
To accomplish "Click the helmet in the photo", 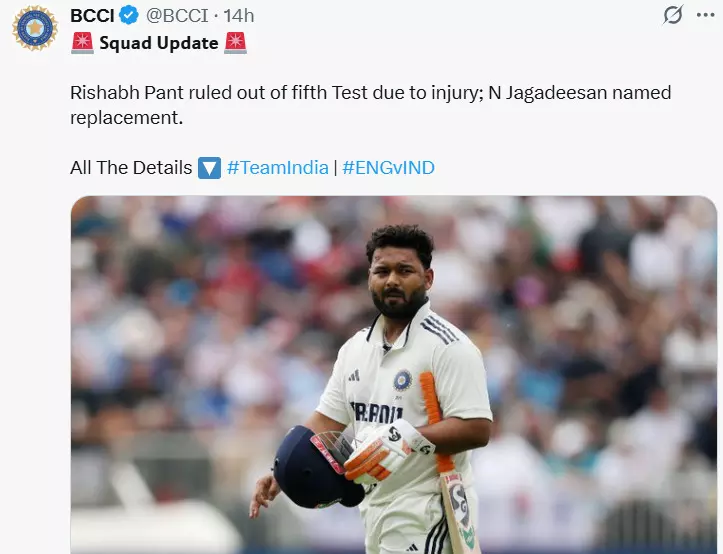I will pyautogui.click(x=318, y=467).
